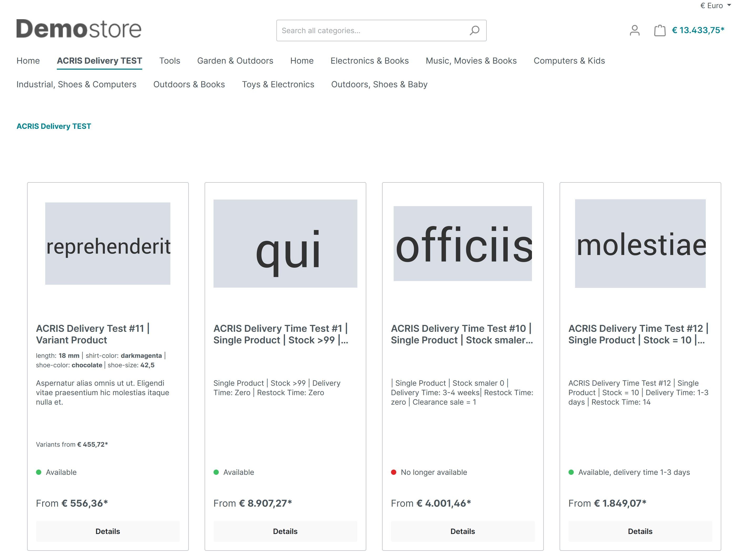This screenshot has width=746, height=560.
Task: Select the ACRIS Delivery TEST tab
Action: 99,60
